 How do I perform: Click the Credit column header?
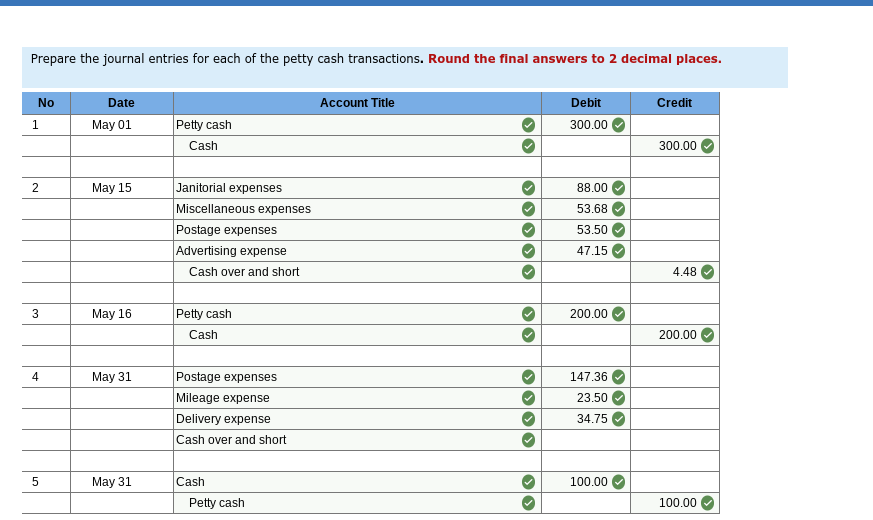[x=675, y=103]
